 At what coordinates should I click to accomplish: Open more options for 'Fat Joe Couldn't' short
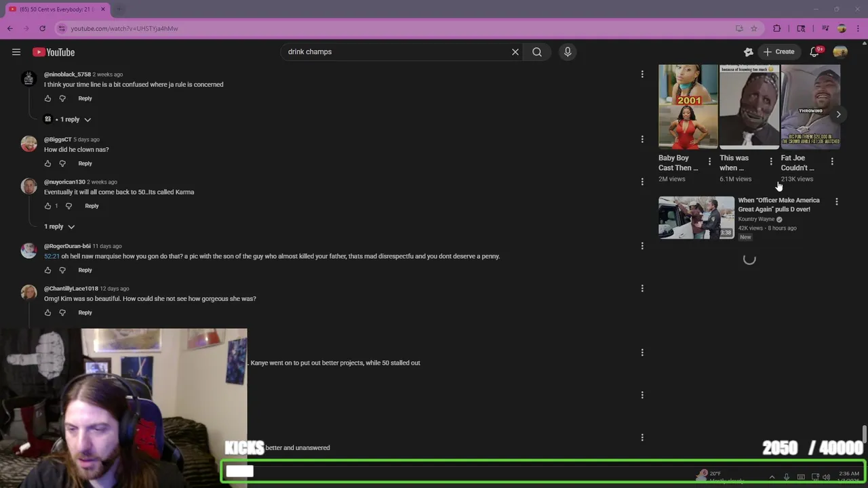tap(832, 161)
